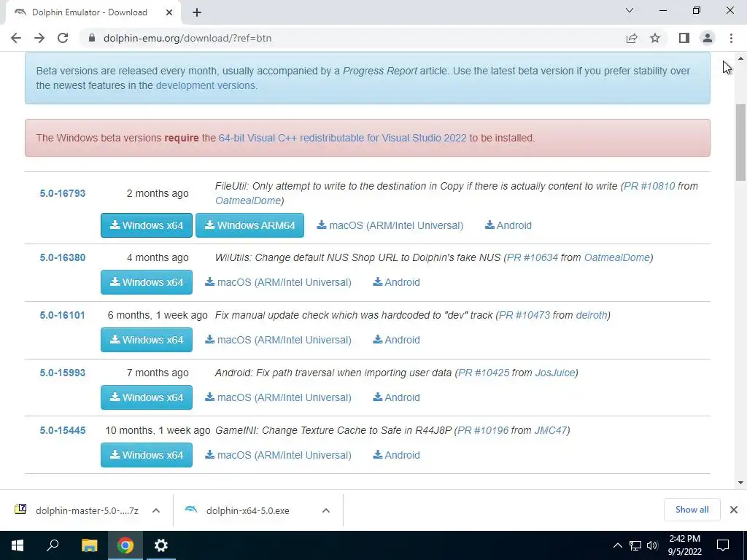Download Android build for 5.0-15993

(396, 397)
